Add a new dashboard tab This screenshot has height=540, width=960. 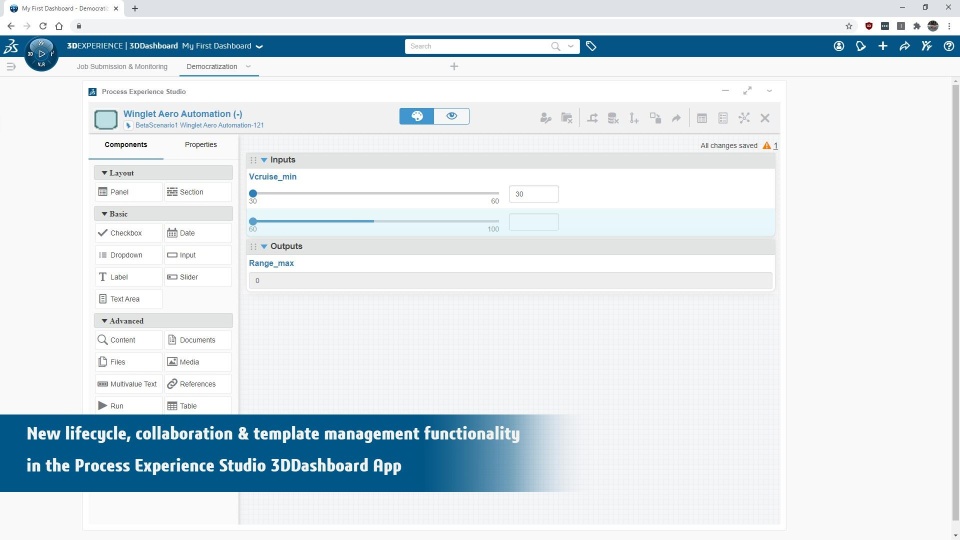click(x=454, y=66)
